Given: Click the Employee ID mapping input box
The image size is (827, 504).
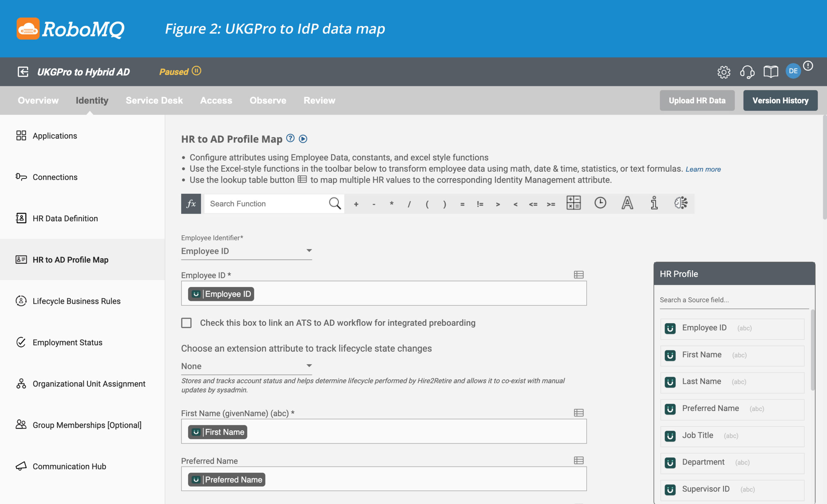Looking at the screenshot, I should click(x=384, y=293).
